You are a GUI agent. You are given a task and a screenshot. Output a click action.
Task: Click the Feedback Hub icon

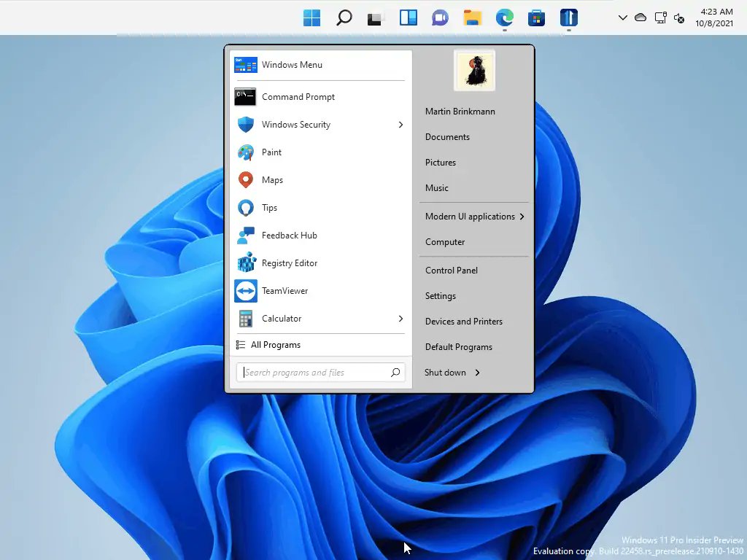(x=246, y=236)
